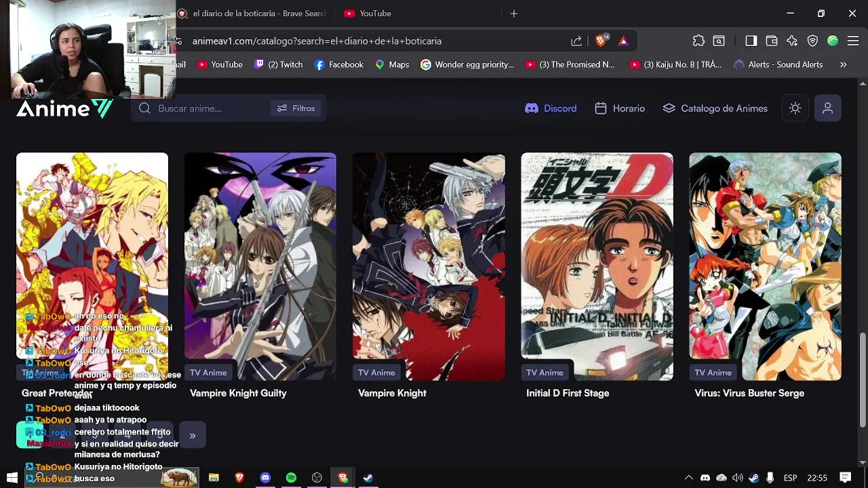Image resolution: width=868 pixels, height=488 pixels.
Task: Toggle the browser sidebar panel icon
Action: (751, 41)
